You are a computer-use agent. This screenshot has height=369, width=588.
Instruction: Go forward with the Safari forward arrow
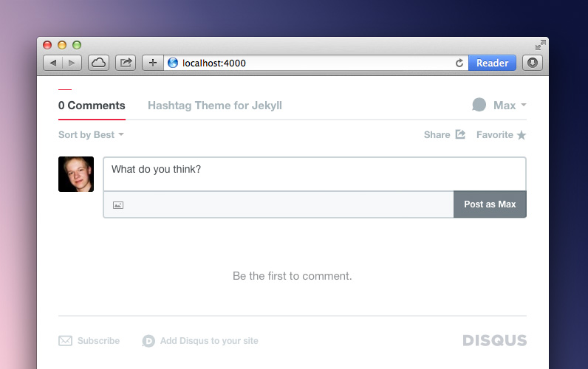[72, 63]
